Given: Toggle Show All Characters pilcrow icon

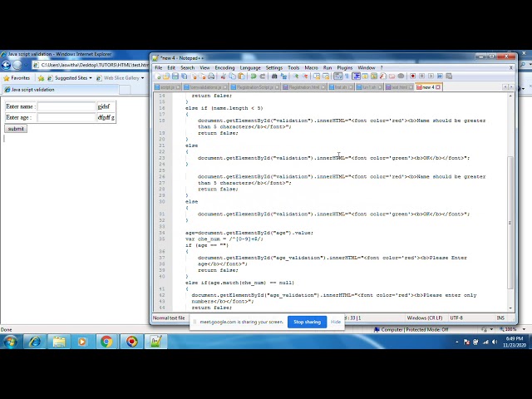Looking at the screenshot, I should tap(347, 76).
